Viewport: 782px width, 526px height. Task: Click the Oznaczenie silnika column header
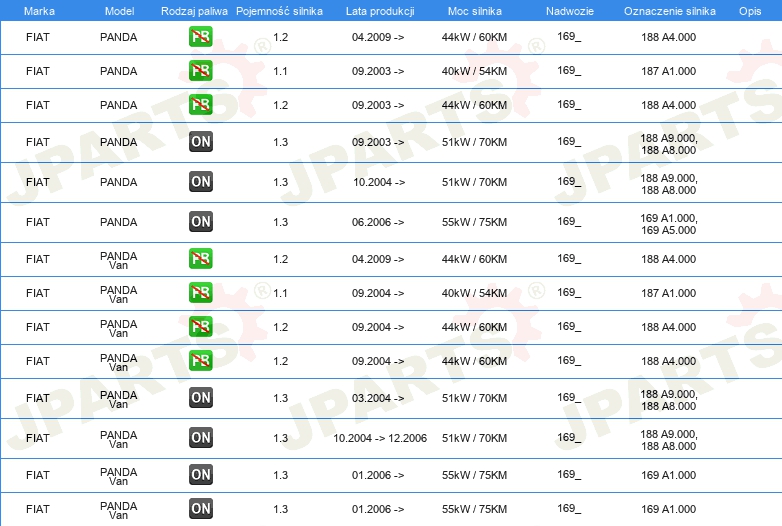pos(670,11)
